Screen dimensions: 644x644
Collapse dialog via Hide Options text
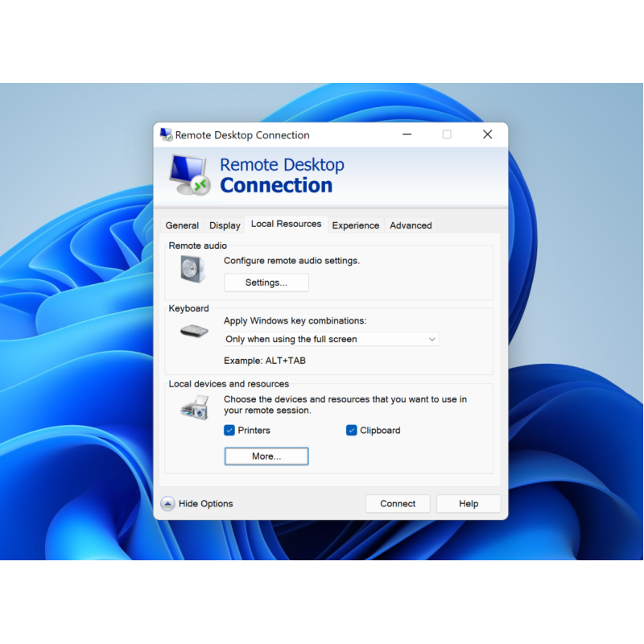point(205,504)
